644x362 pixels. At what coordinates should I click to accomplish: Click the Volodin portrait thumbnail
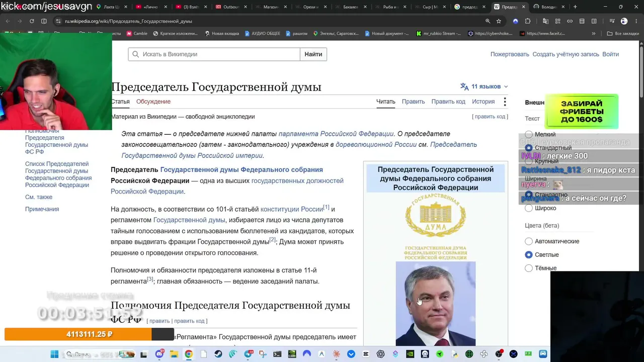point(435,304)
